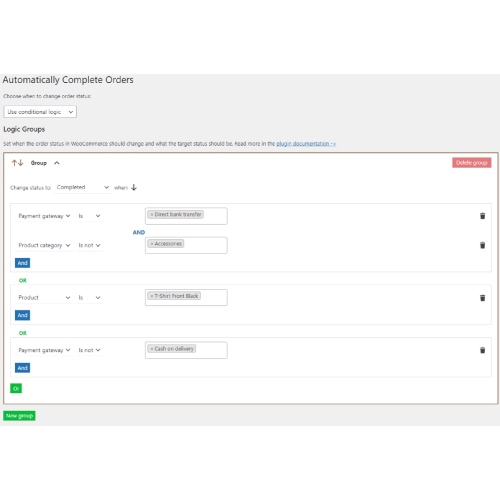Click into the T-Shirt Front Black value field

[186, 297]
